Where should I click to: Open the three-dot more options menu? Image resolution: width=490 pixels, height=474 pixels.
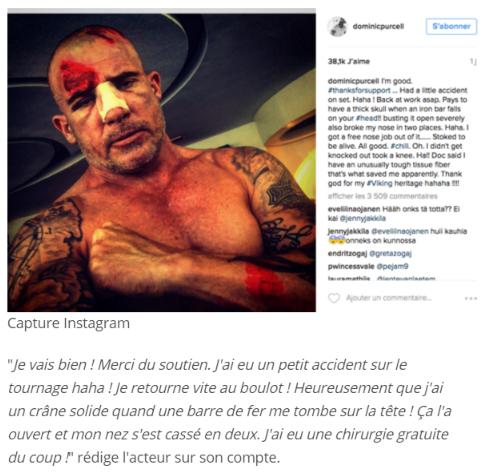tap(471, 298)
